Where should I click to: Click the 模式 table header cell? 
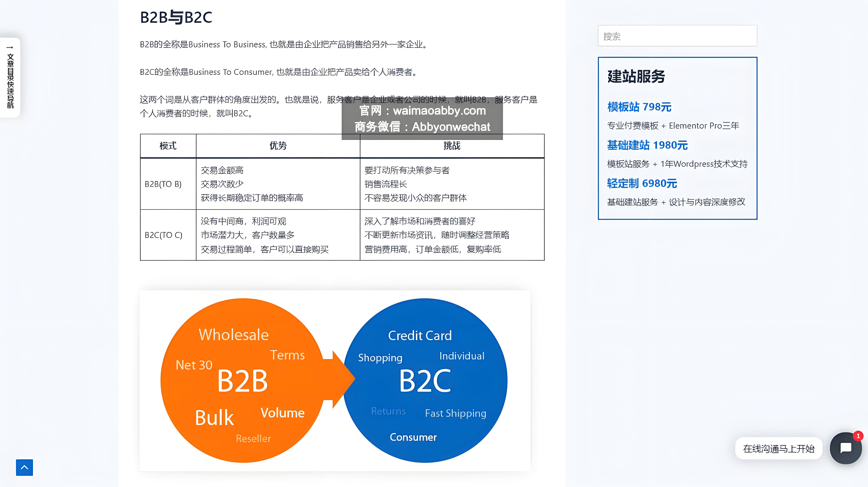coord(168,146)
